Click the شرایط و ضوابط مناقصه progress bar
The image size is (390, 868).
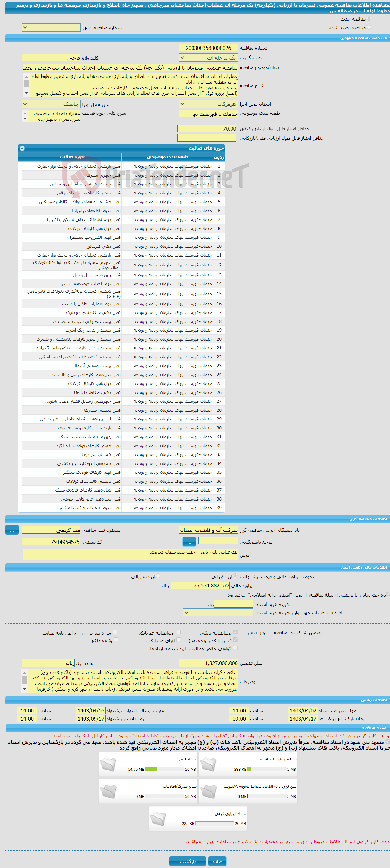267,769
